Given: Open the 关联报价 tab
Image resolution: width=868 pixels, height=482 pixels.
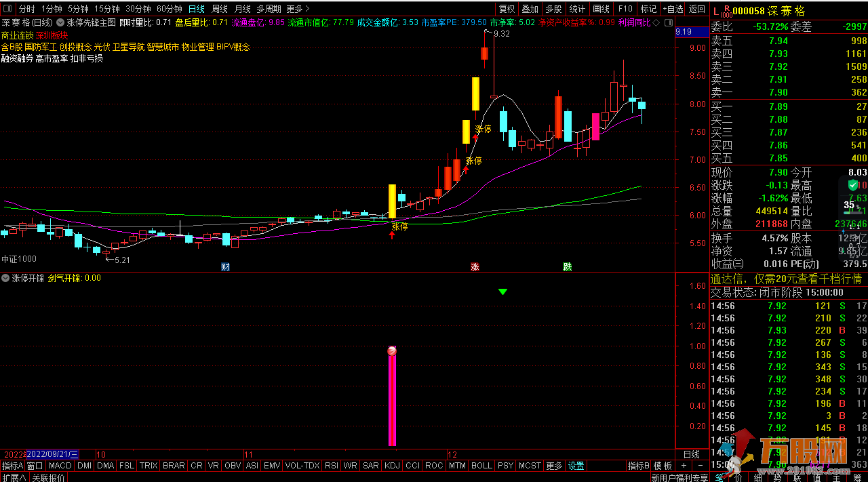Looking at the screenshot, I should pyautogui.click(x=49, y=477).
